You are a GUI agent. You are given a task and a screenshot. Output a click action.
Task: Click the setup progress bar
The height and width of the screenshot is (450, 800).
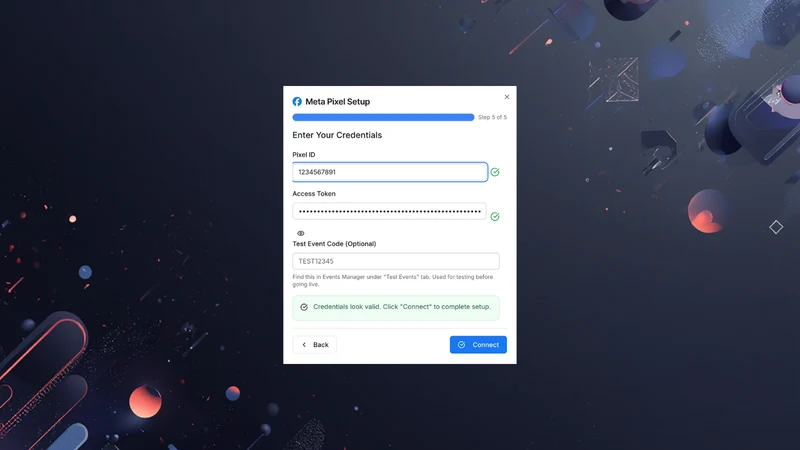coord(383,117)
